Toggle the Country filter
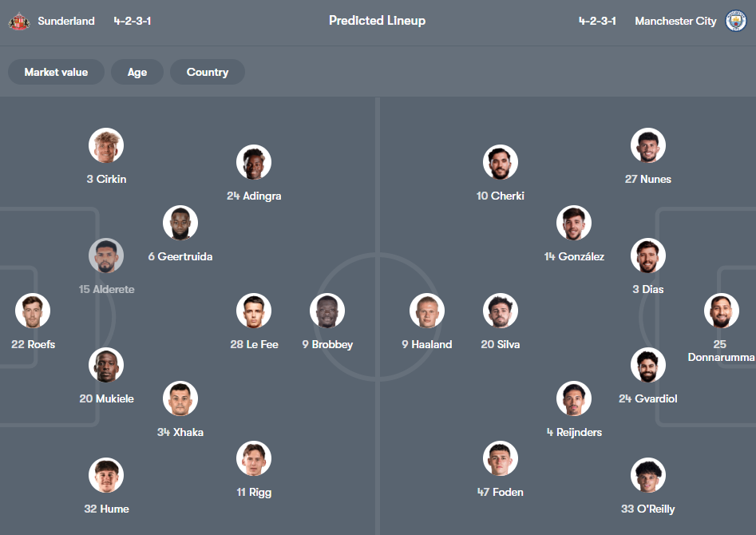756x535 pixels. point(207,72)
